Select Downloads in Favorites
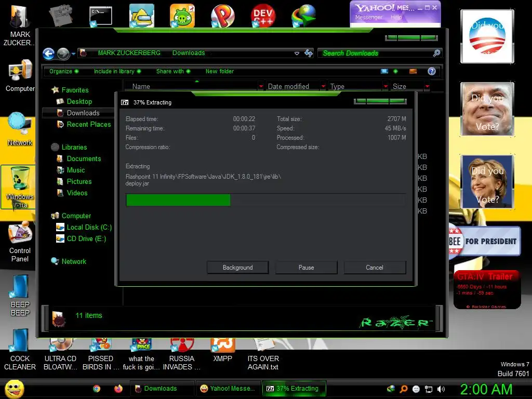 click(x=83, y=113)
